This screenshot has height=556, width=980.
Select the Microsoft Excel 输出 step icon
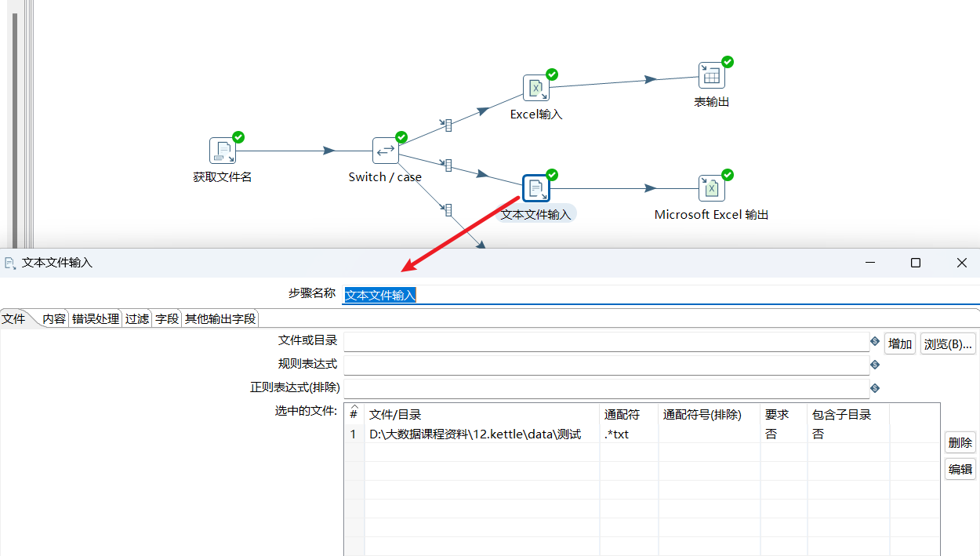coord(712,188)
